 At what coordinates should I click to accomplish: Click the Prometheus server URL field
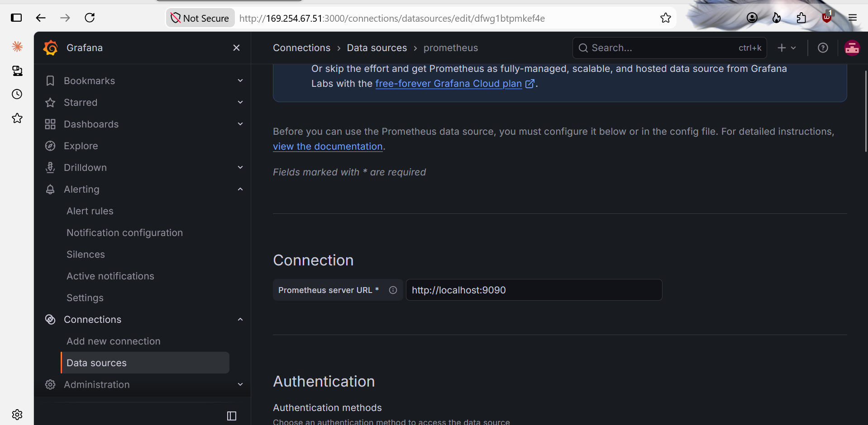tap(534, 290)
